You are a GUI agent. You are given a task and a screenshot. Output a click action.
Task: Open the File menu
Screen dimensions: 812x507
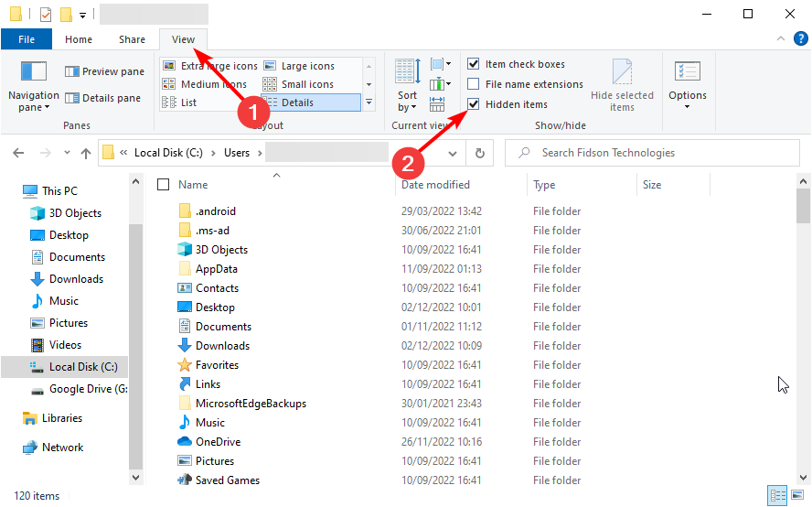click(x=27, y=39)
